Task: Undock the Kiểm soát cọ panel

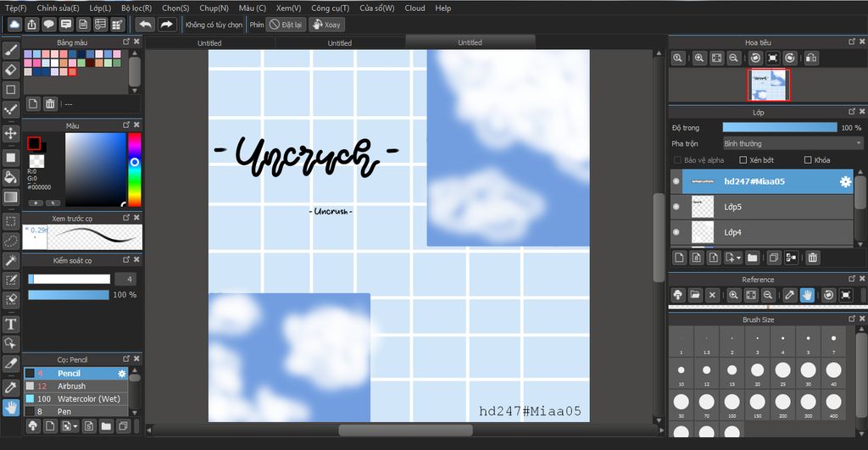Action: (126, 259)
